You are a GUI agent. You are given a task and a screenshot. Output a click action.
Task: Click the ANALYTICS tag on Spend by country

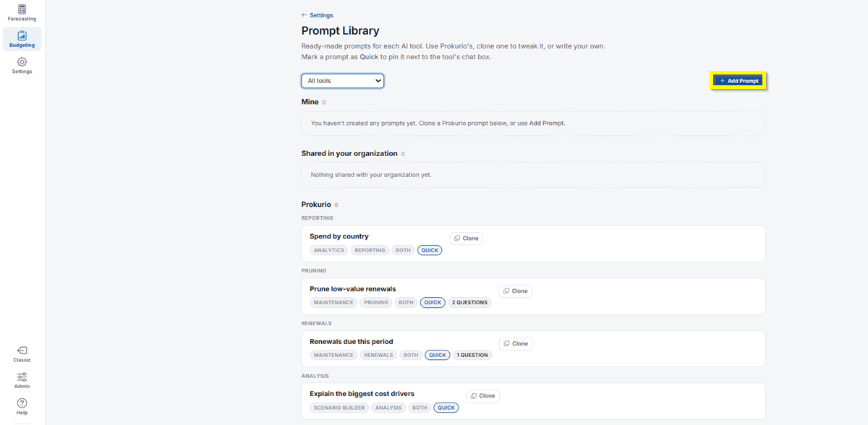coord(329,250)
